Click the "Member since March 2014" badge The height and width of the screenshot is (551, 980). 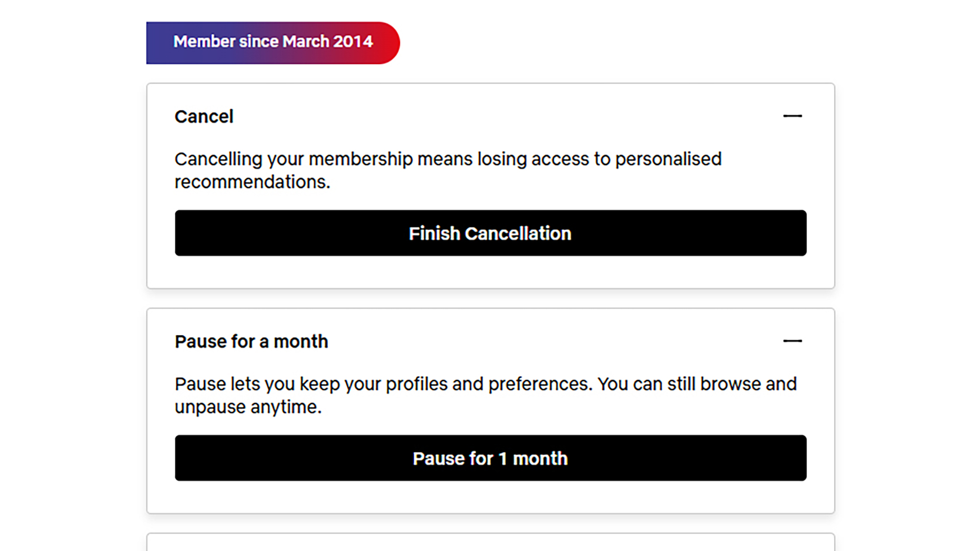272,43
